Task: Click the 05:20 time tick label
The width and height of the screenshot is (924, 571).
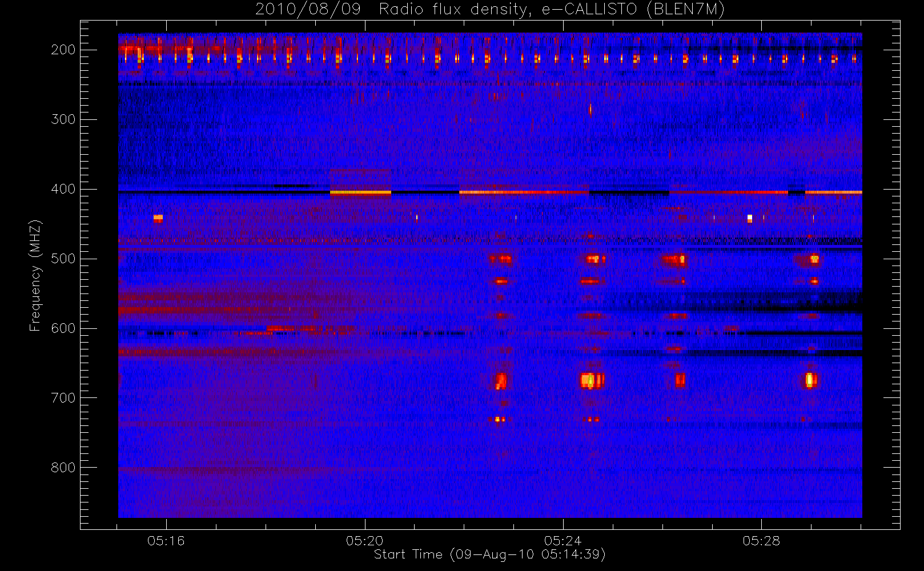Action: pyautogui.click(x=364, y=540)
